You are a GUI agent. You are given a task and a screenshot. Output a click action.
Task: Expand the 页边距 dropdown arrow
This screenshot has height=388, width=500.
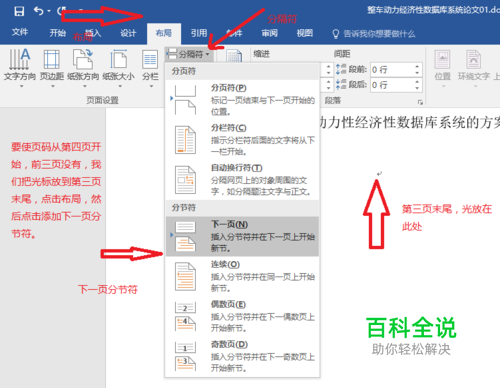click(x=53, y=86)
